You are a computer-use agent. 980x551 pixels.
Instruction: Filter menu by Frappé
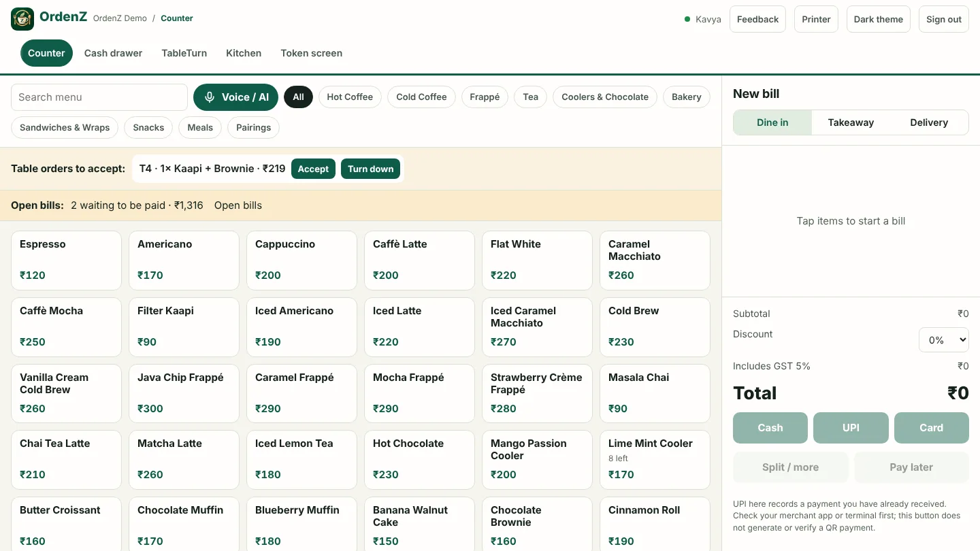pyautogui.click(x=485, y=97)
